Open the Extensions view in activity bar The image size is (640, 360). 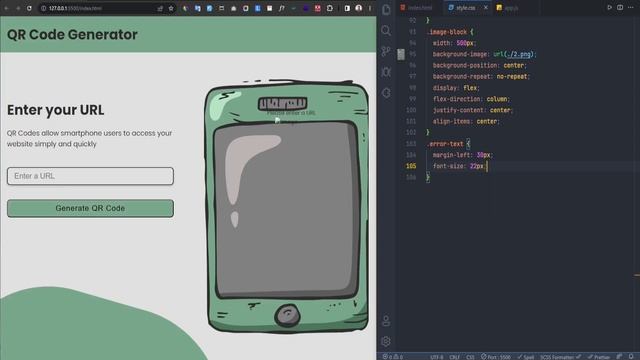[x=386, y=93]
